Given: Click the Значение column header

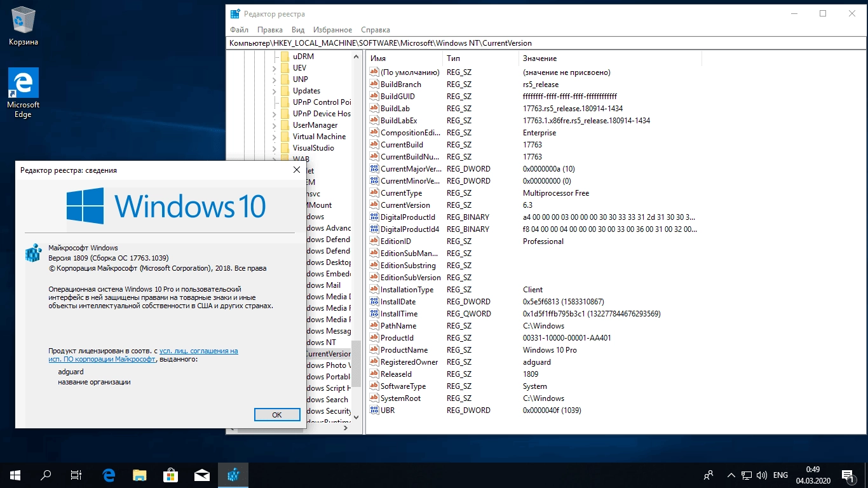Looking at the screenshot, I should click(610, 58).
